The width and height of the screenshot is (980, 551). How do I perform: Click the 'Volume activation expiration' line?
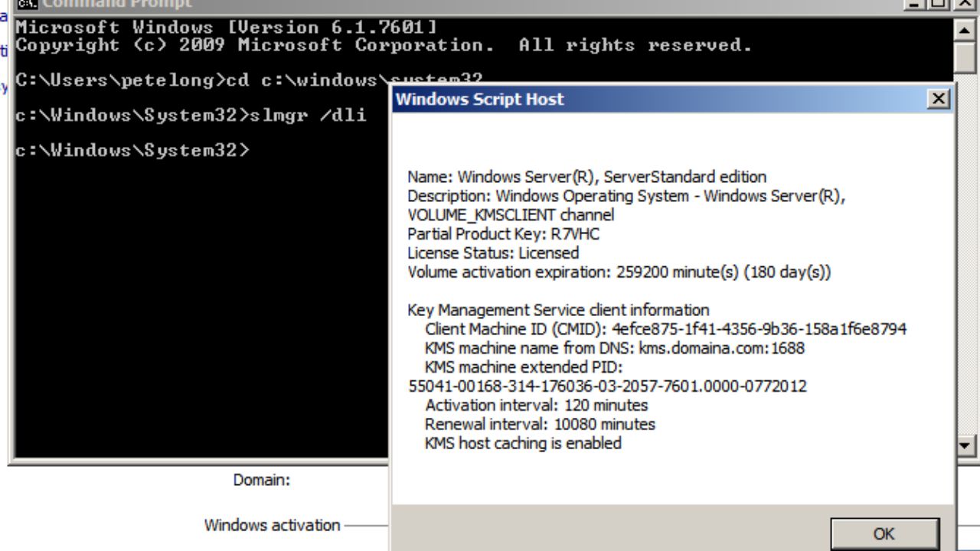point(619,272)
